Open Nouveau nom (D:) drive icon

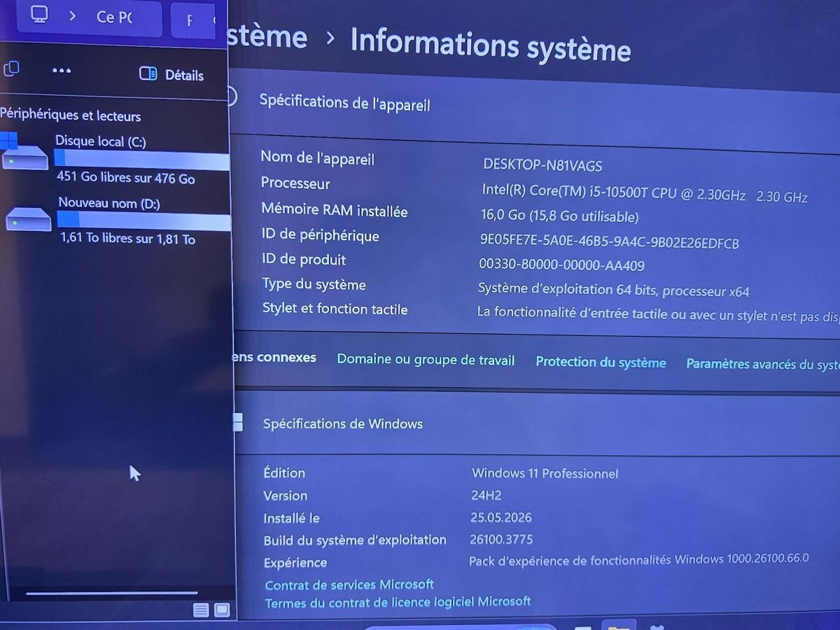28,218
